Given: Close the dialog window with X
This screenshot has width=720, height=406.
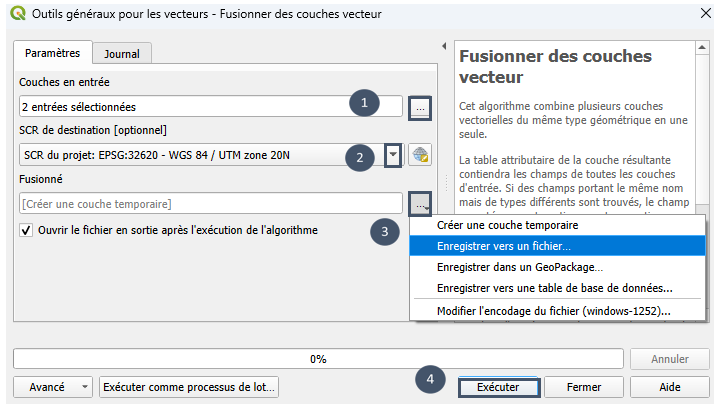Looking at the screenshot, I should pos(706,13).
